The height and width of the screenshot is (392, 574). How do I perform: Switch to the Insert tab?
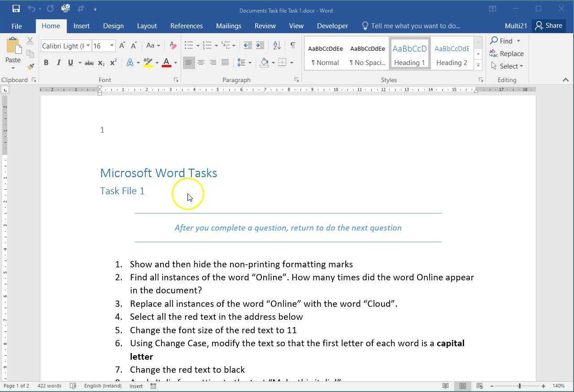point(82,26)
